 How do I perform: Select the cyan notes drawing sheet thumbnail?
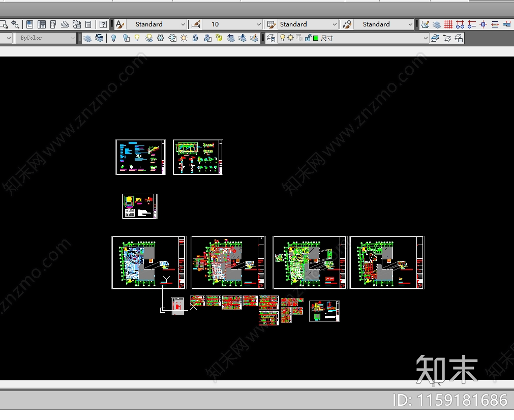pyautogui.click(x=141, y=157)
